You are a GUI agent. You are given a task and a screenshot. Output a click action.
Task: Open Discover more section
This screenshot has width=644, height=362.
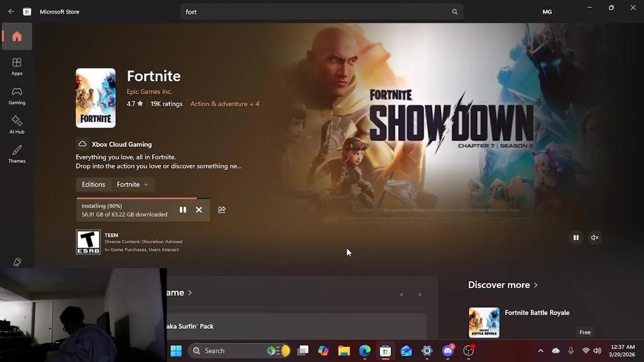(x=503, y=285)
